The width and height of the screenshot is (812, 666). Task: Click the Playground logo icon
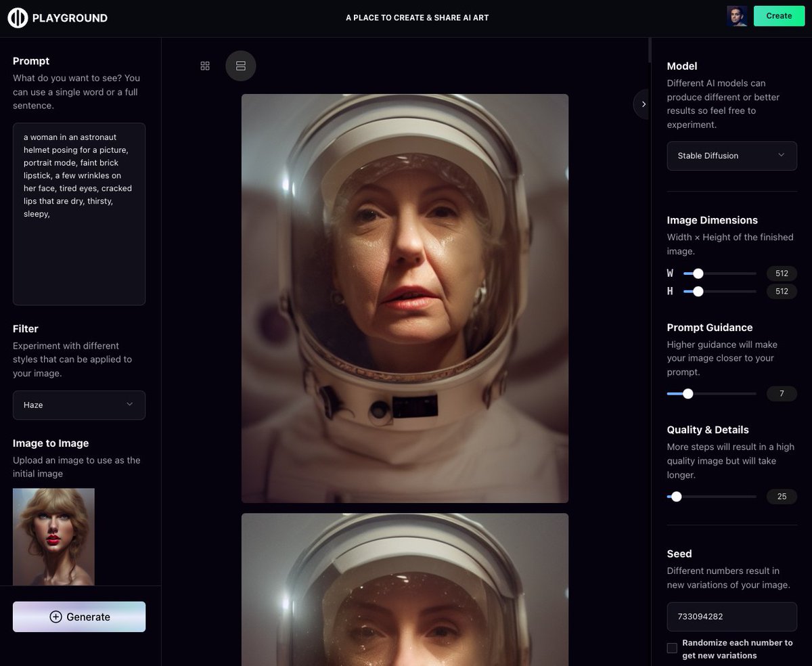point(18,18)
